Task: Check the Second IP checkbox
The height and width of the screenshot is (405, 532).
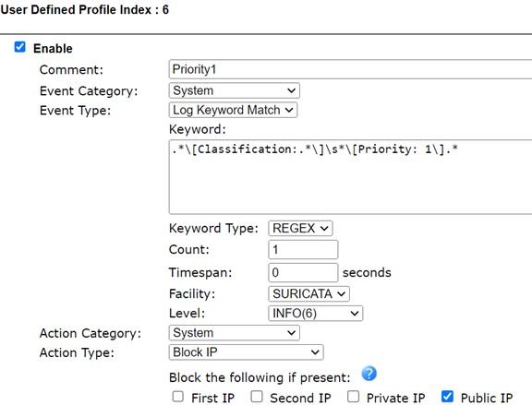Action: point(257,396)
